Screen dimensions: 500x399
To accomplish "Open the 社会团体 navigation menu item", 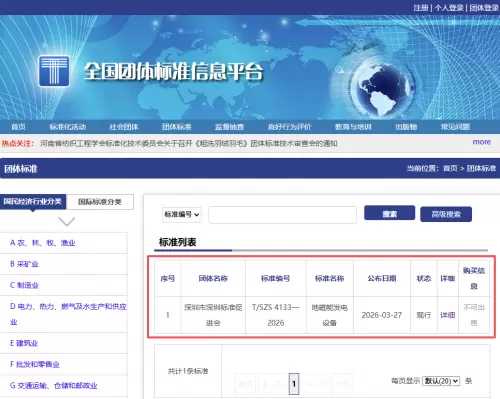I will click(x=124, y=127).
